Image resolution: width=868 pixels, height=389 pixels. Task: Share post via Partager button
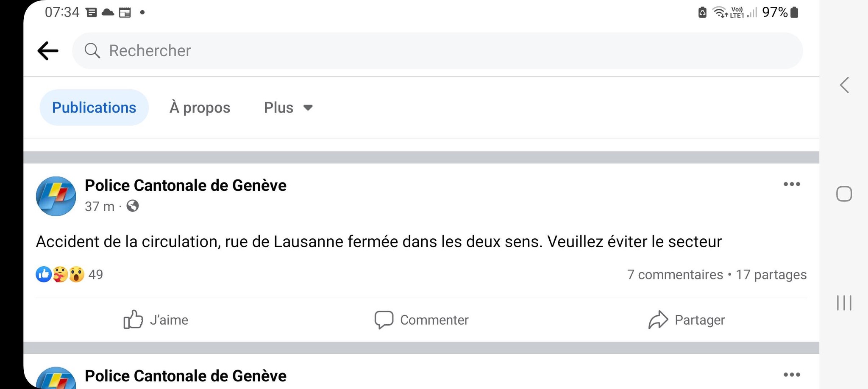[x=687, y=320]
